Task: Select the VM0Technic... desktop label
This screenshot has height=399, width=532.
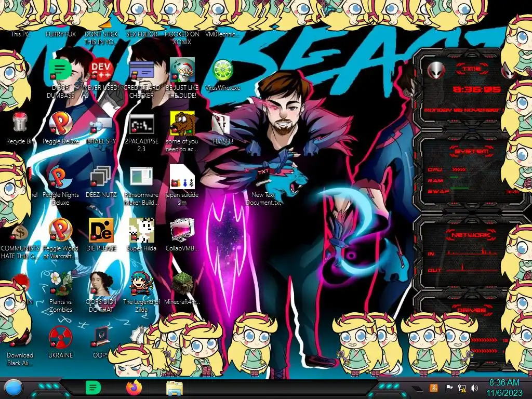Action: pyautogui.click(x=222, y=34)
